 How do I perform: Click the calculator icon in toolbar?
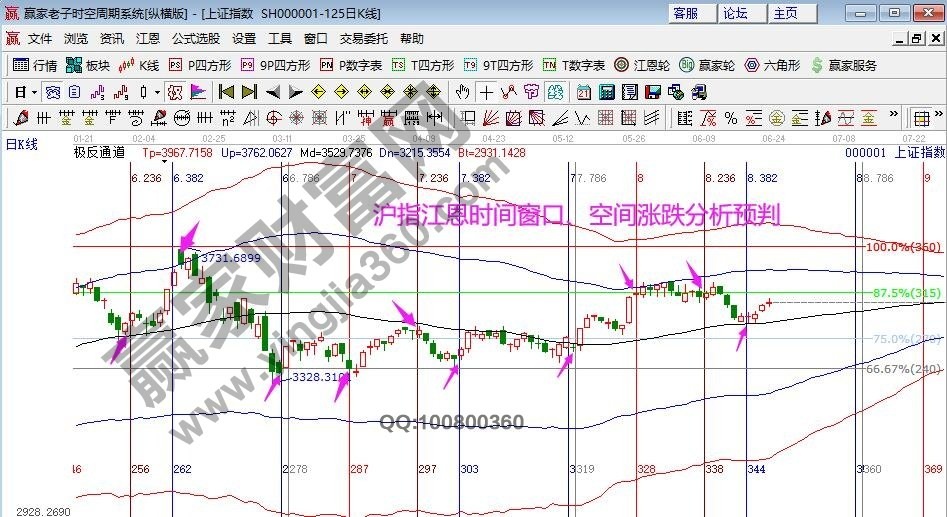(x=606, y=92)
